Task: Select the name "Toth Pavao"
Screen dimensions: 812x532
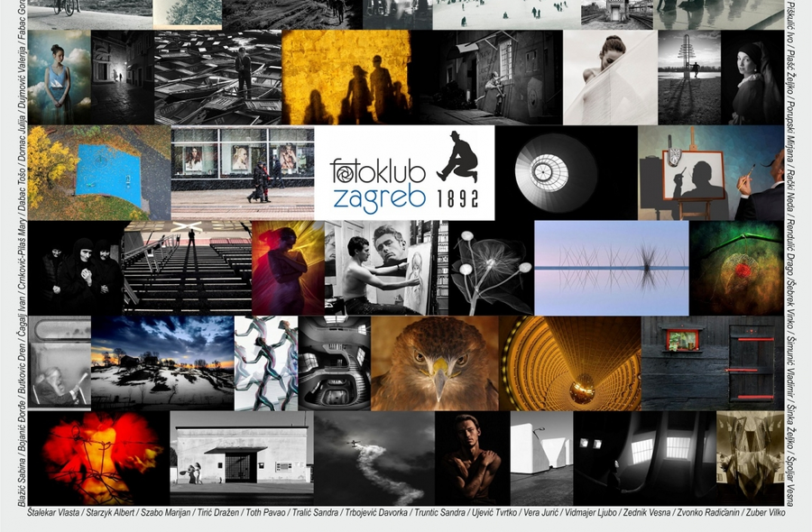Action: tap(265, 513)
